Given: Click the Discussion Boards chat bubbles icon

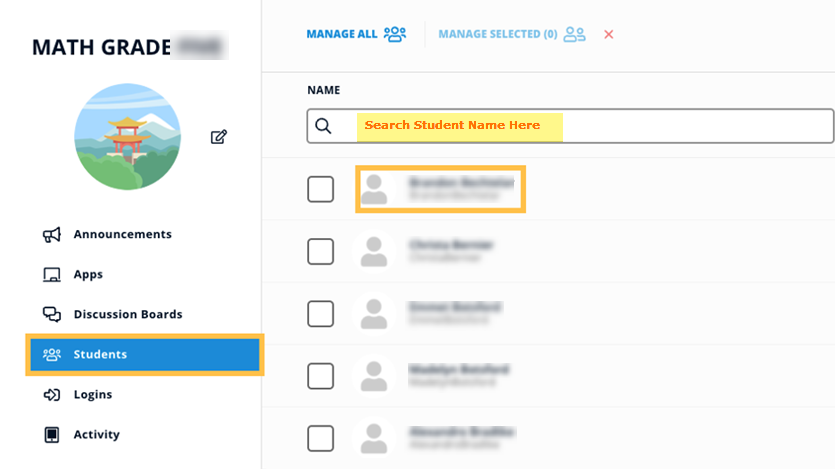Looking at the screenshot, I should pos(52,315).
